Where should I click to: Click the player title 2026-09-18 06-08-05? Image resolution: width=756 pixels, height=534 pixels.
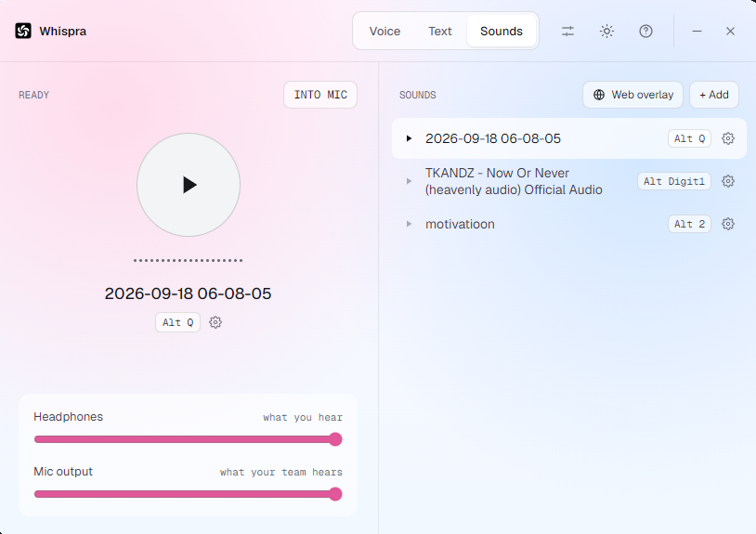click(x=188, y=294)
